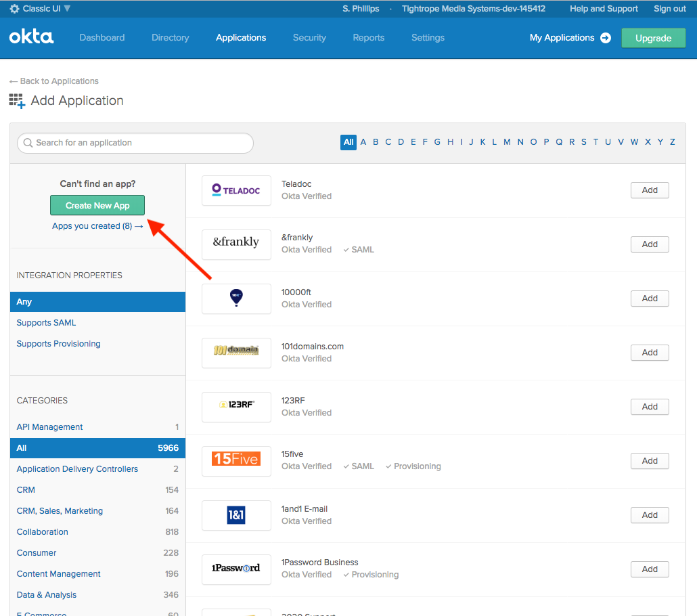Click the 101domain app logo

click(x=236, y=353)
